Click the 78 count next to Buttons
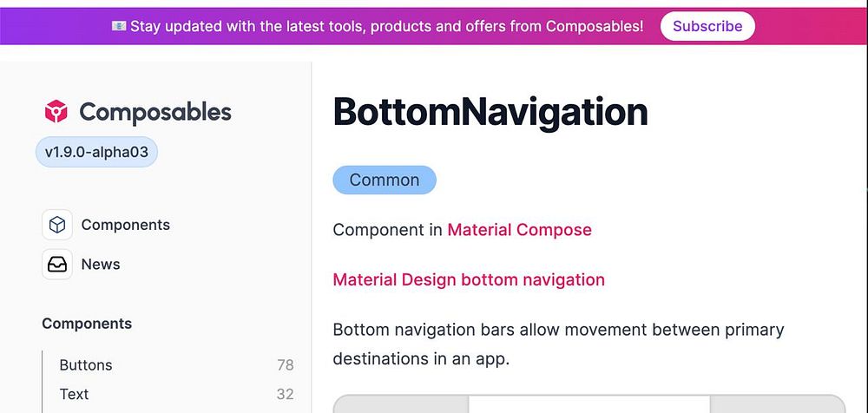Viewport: 868px width, 413px height. point(285,365)
